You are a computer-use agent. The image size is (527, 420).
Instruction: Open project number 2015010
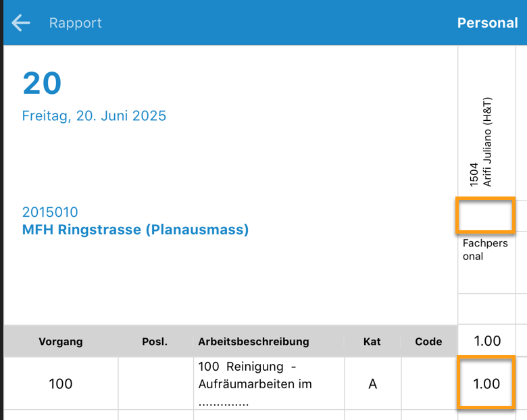[x=50, y=212]
